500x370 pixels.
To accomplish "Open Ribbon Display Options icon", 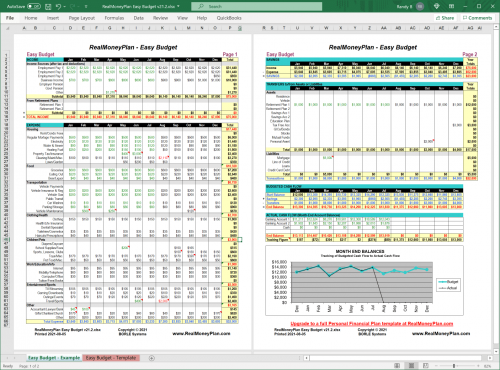I will (451, 6).
